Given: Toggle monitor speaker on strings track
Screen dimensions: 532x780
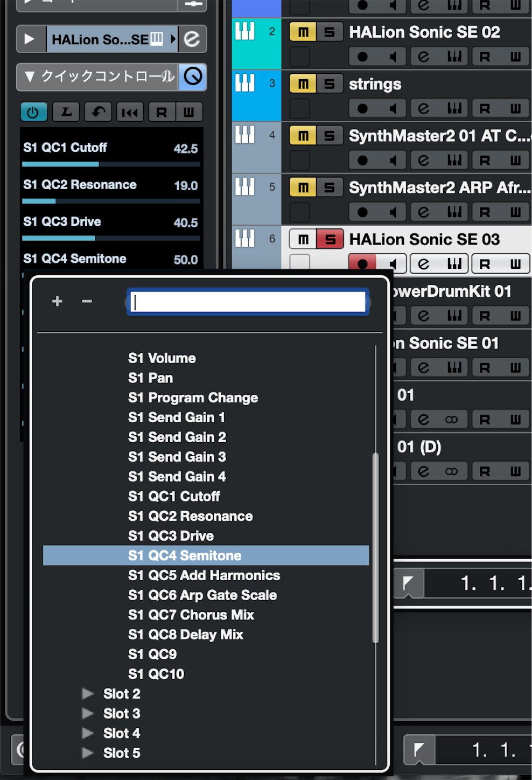Looking at the screenshot, I should pos(394,108).
